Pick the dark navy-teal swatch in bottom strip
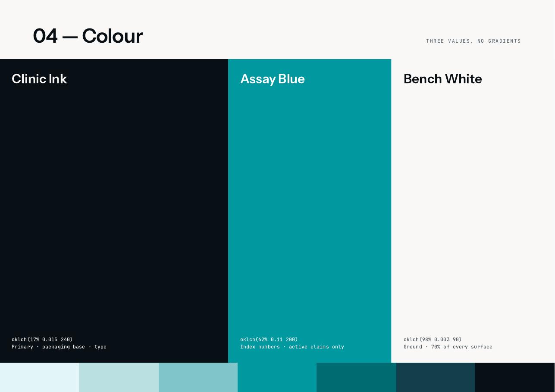 point(436,377)
